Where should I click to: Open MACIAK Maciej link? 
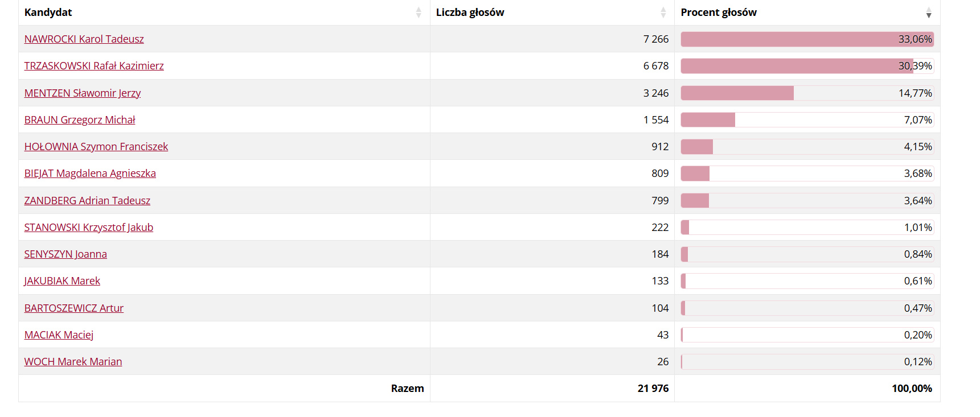pos(59,335)
